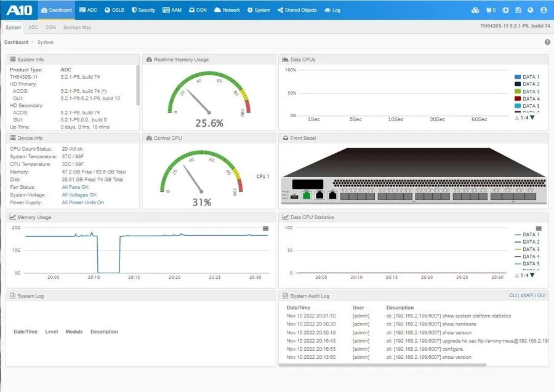Click the System Info panel vertical scrollbar
The height and width of the screenshot is (392, 554).
(x=138, y=85)
